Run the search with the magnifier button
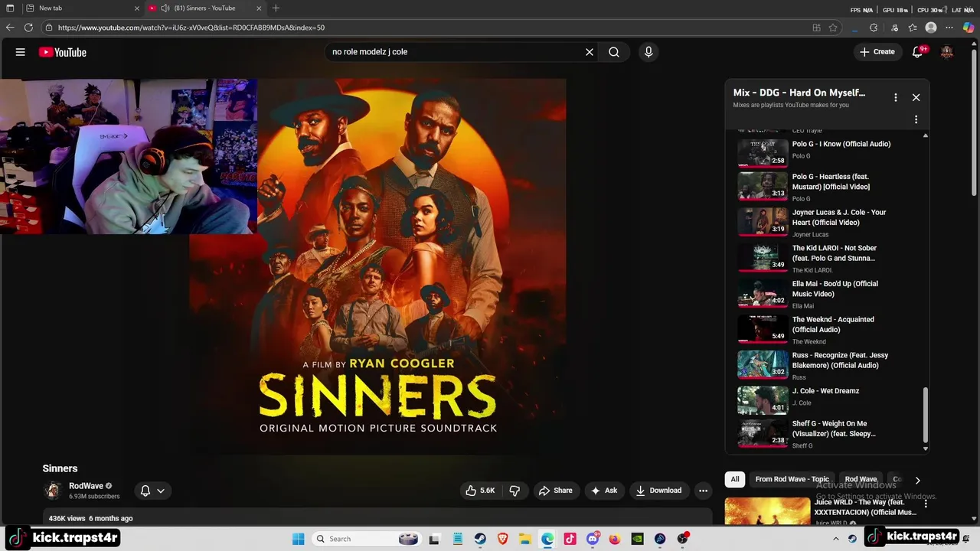The image size is (980, 551). click(614, 52)
